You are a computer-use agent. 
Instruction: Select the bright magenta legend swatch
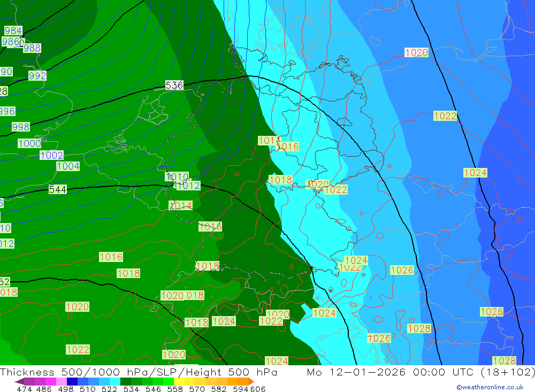(x=50, y=381)
